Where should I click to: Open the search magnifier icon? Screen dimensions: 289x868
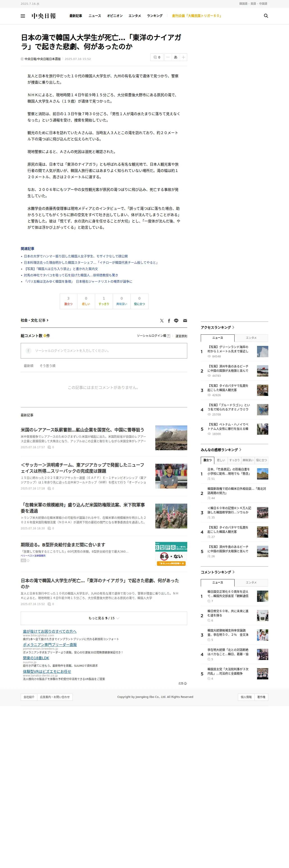(x=266, y=16)
